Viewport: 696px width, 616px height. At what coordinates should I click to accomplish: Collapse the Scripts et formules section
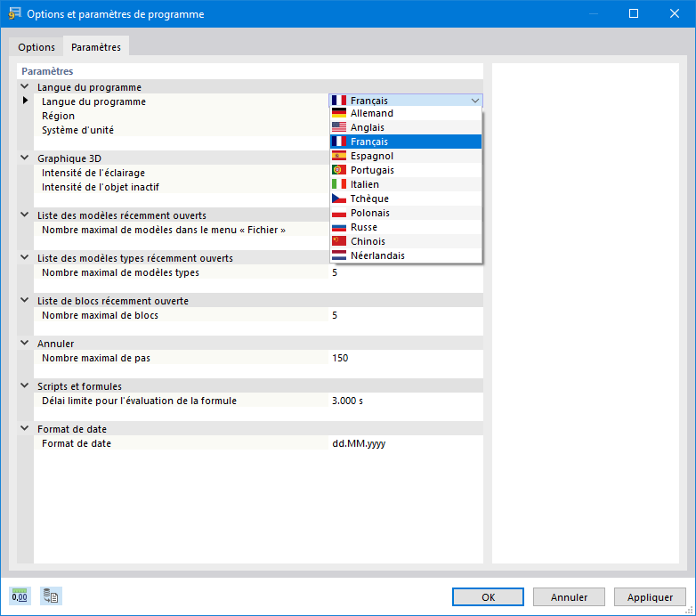[x=25, y=385]
